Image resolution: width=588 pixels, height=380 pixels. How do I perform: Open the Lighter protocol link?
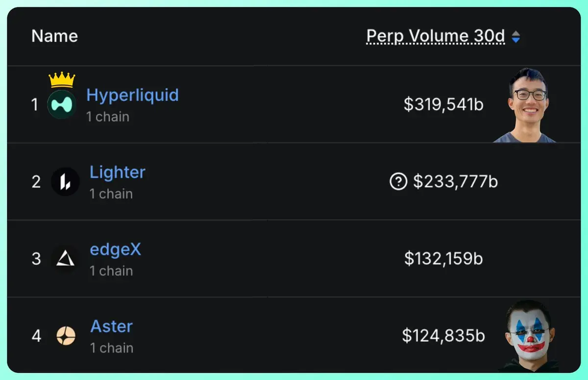tap(118, 172)
